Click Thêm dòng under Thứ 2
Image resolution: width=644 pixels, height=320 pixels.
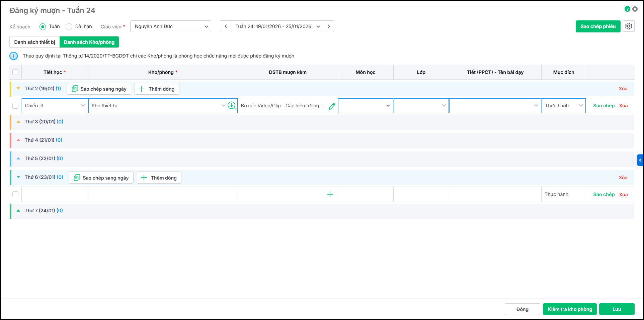157,89
